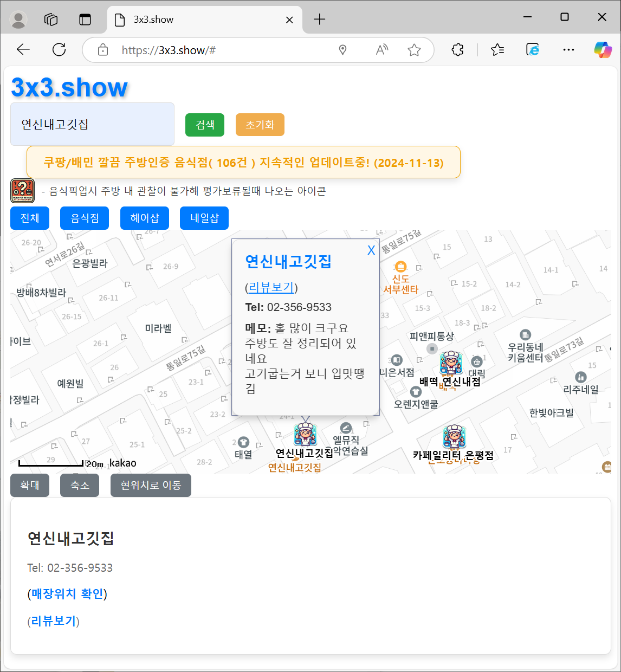Click the chef marker for 연신내고깃집
This screenshot has height=672, width=621.
tap(305, 435)
